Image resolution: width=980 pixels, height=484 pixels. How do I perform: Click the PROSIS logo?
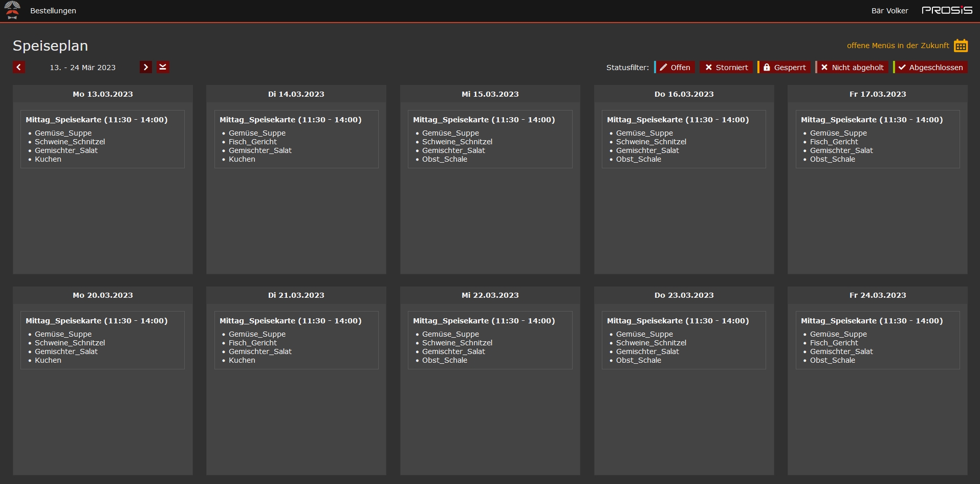point(947,10)
